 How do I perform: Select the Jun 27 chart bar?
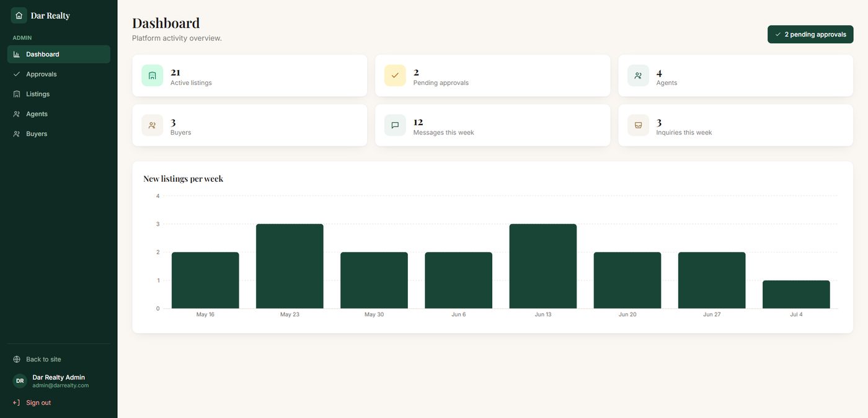pyautogui.click(x=712, y=280)
